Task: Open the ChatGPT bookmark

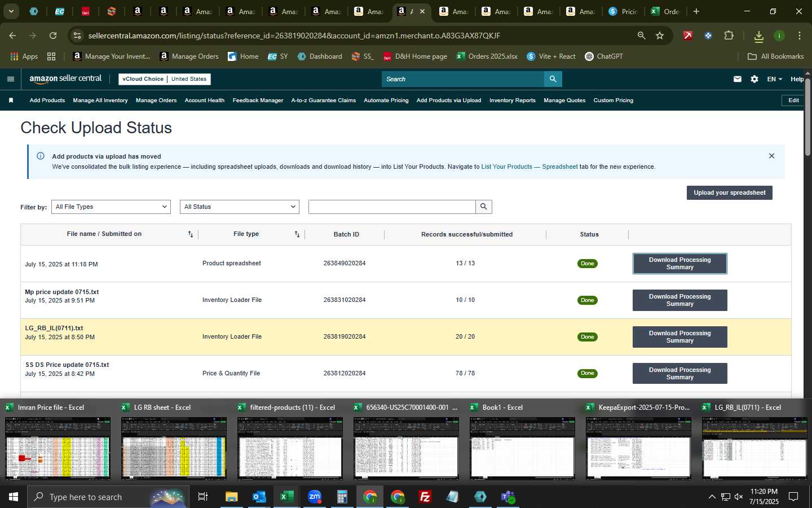Action: pos(604,56)
